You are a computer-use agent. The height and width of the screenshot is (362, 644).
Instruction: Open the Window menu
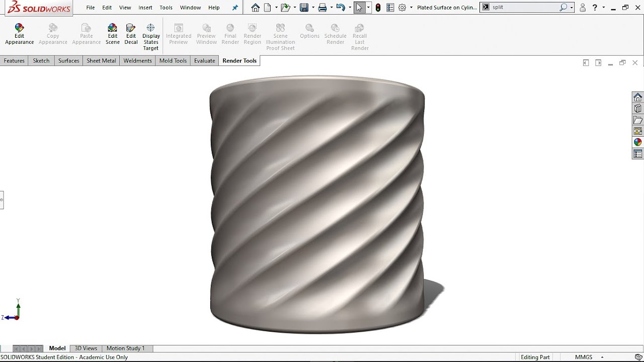tap(191, 8)
